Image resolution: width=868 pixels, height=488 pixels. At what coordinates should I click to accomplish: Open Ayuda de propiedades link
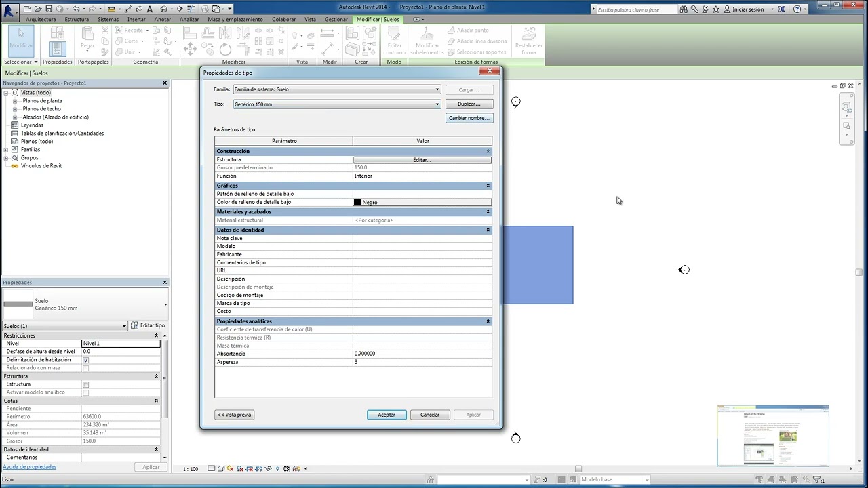pos(29,467)
